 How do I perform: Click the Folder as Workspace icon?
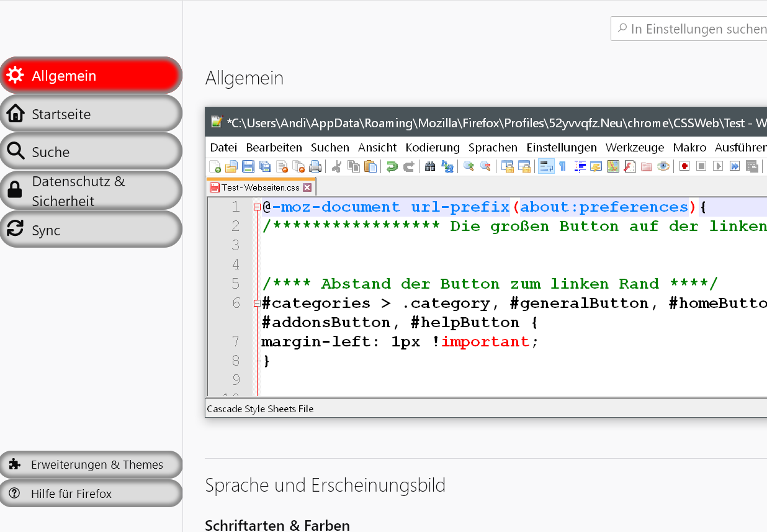(647, 166)
